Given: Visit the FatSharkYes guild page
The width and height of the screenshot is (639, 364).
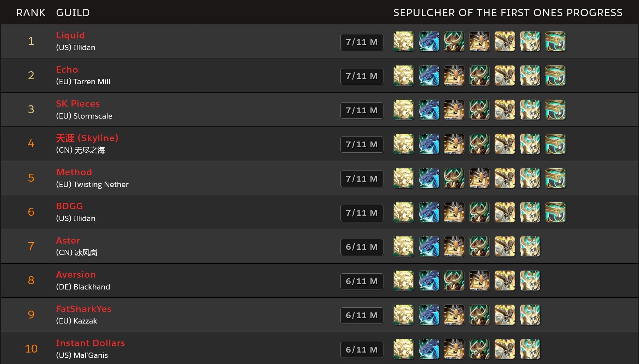Looking at the screenshot, I should tap(84, 309).
